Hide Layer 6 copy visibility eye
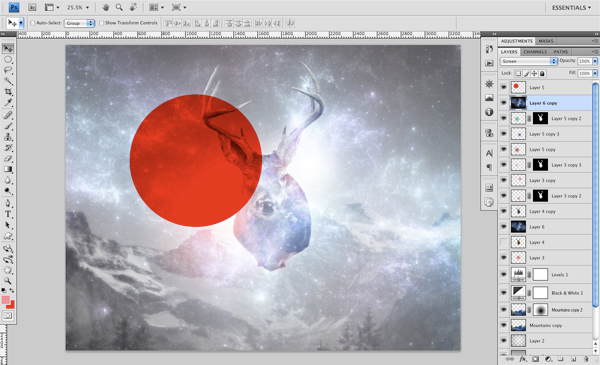Image resolution: width=600 pixels, height=365 pixels. [x=504, y=103]
